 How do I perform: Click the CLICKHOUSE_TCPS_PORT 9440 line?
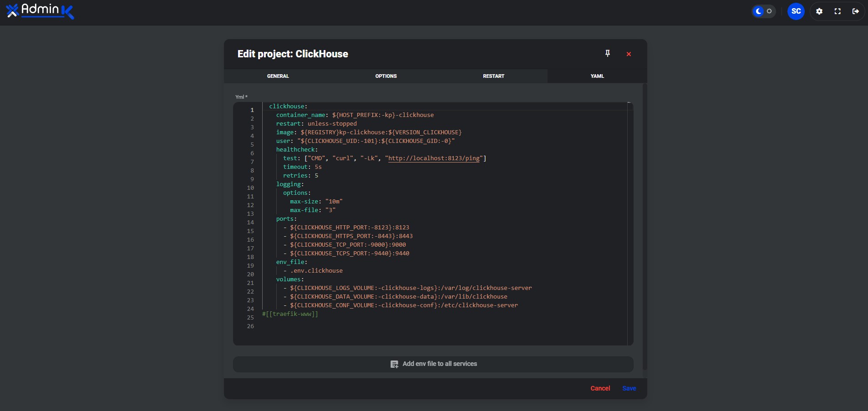point(346,254)
